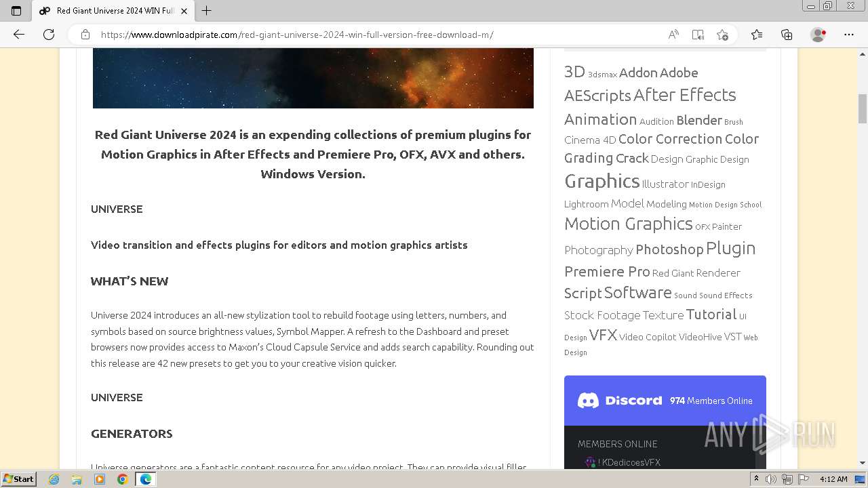
Task: Open the Premiere Pro tag
Action: pos(607,271)
